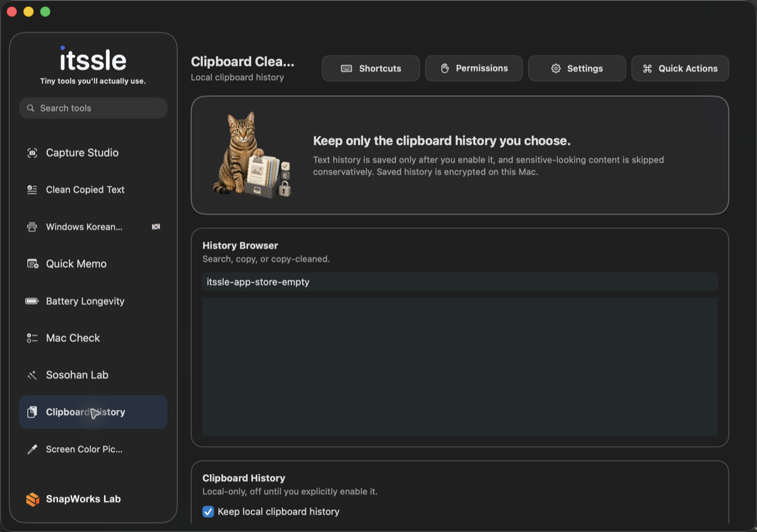Click the Battery Longevity battery icon
The image size is (757, 532).
click(x=32, y=301)
